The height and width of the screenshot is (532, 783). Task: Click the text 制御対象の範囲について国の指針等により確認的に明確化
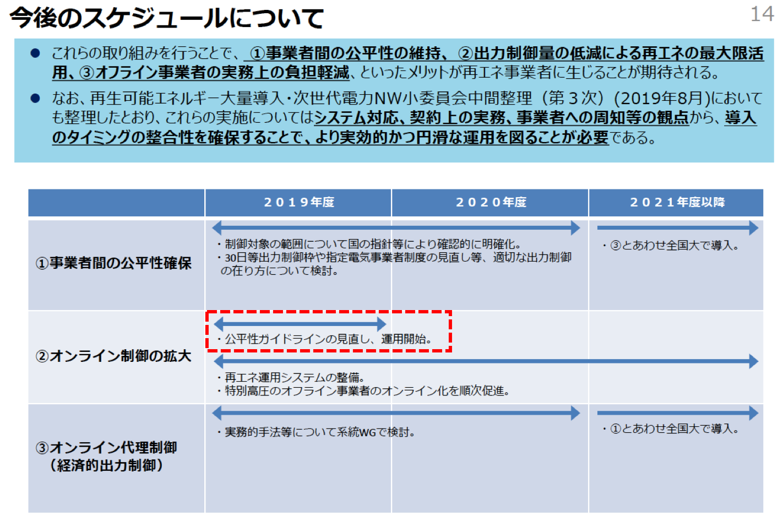click(369, 244)
